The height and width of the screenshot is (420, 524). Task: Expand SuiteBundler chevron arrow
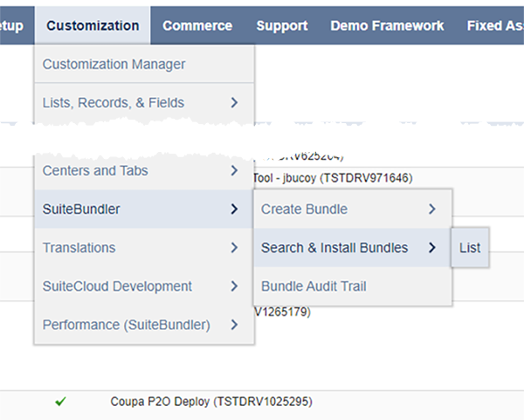pyautogui.click(x=235, y=210)
